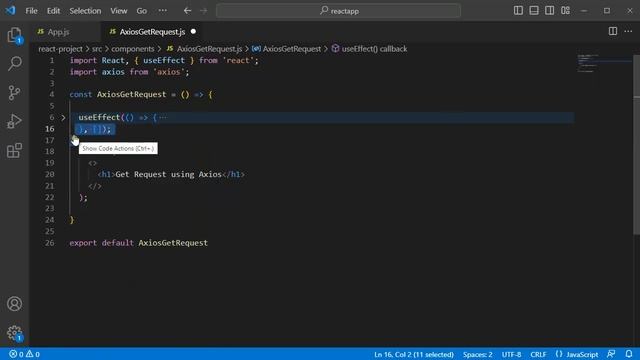Select the AxiosGetRequest.js tab
This screenshot has height=360, width=640.
click(152, 32)
